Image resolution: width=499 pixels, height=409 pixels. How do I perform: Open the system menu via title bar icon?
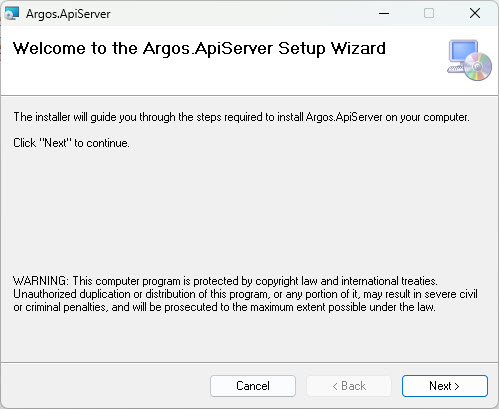[x=12, y=14]
